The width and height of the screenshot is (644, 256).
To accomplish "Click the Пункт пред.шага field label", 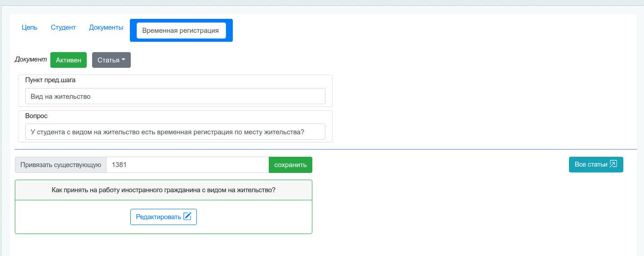I will click(50, 80).
